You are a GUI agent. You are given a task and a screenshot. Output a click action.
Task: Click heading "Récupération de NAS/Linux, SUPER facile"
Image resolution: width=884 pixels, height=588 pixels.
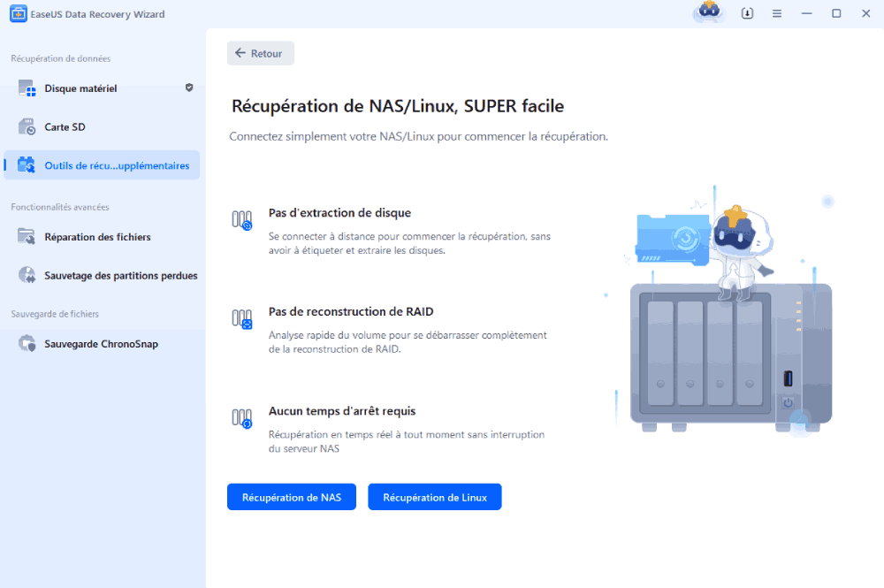click(398, 106)
